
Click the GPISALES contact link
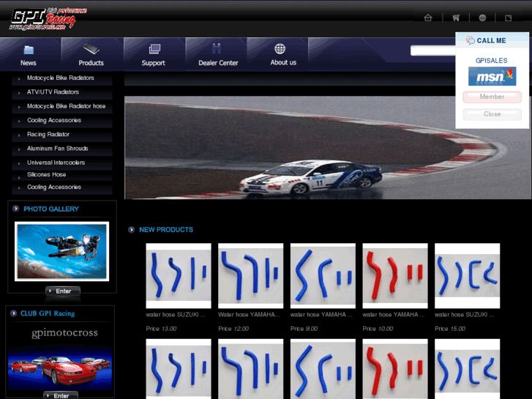(491, 61)
